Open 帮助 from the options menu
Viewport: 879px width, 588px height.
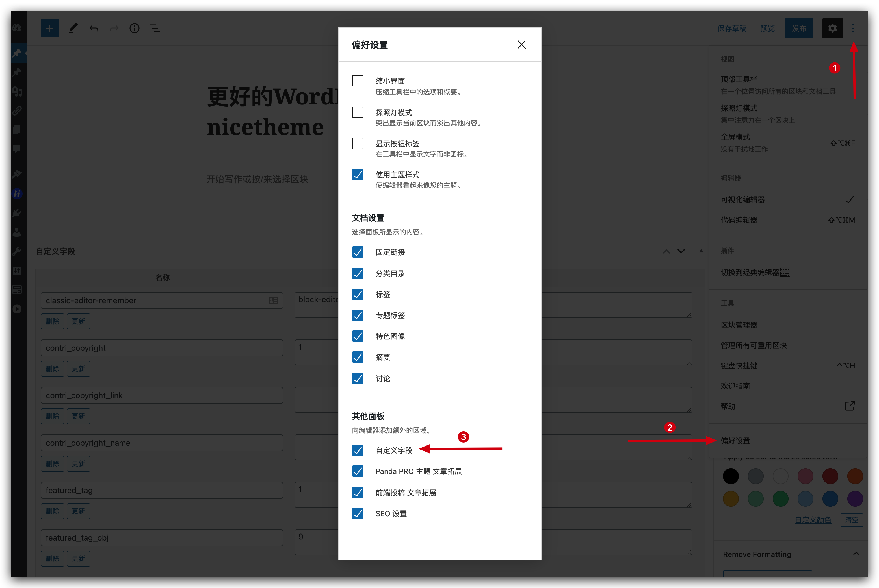[x=788, y=406]
